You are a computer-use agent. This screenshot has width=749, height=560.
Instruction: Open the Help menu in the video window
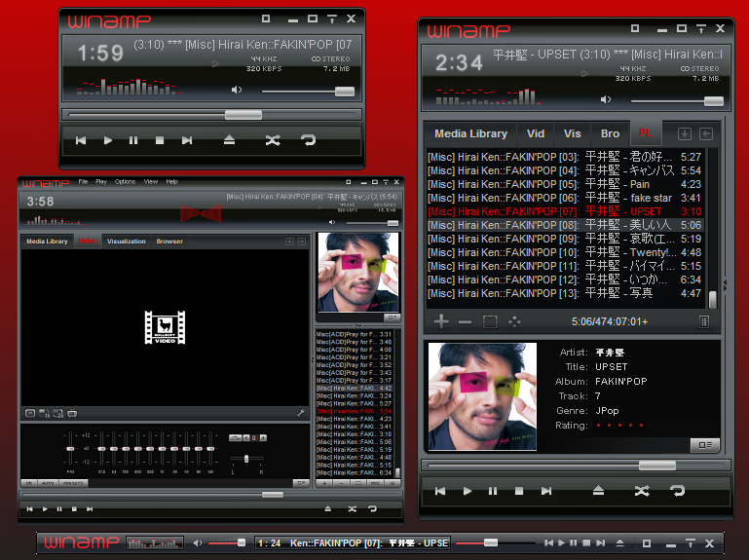coord(172,182)
